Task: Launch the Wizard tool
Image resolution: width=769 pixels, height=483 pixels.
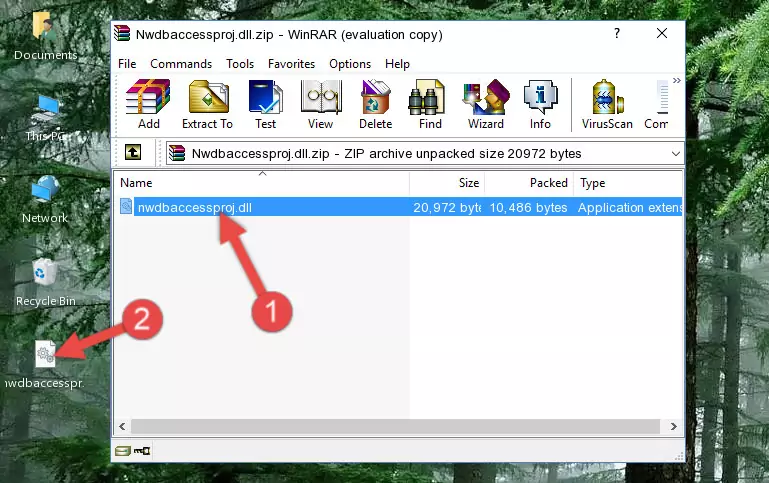Action: [x=486, y=104]
